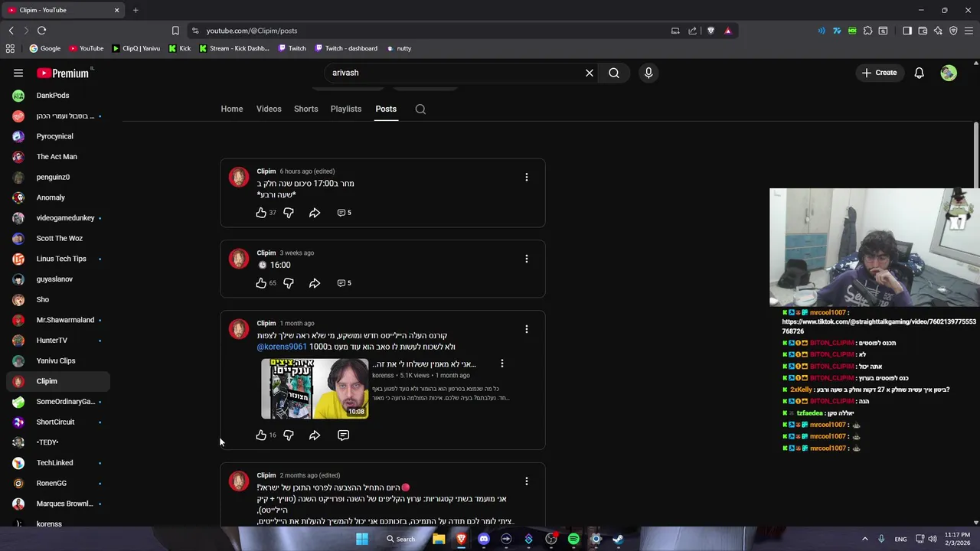Click the browser address bar URL
Screen dimensions: 980x551
point(252,31)
